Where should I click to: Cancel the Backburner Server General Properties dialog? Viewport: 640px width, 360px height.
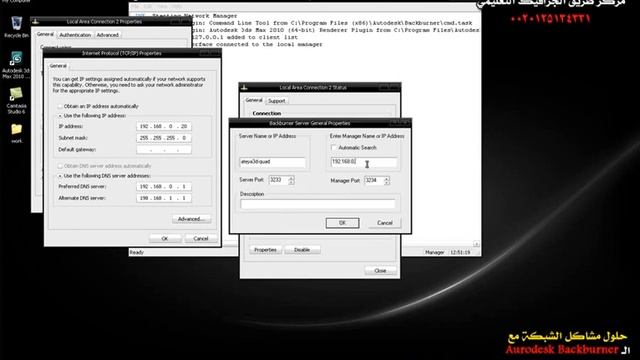384,223
